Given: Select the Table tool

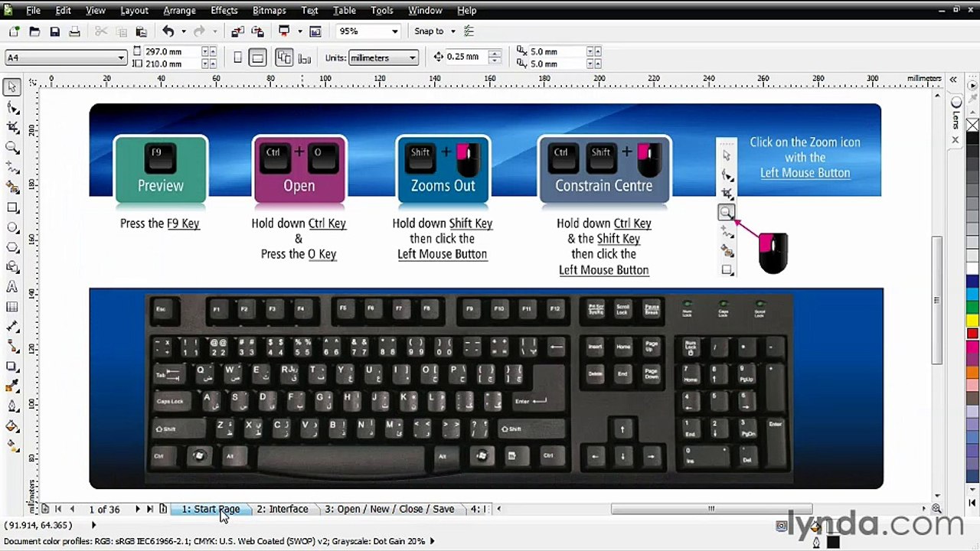Looking at the screenshot, I should (11, 307).
